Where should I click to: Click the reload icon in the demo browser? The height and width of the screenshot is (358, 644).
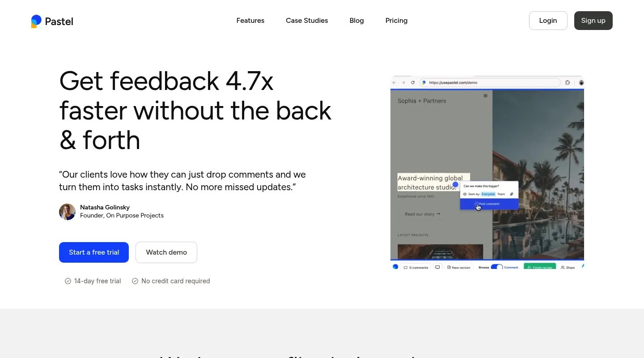coord(413,83)
